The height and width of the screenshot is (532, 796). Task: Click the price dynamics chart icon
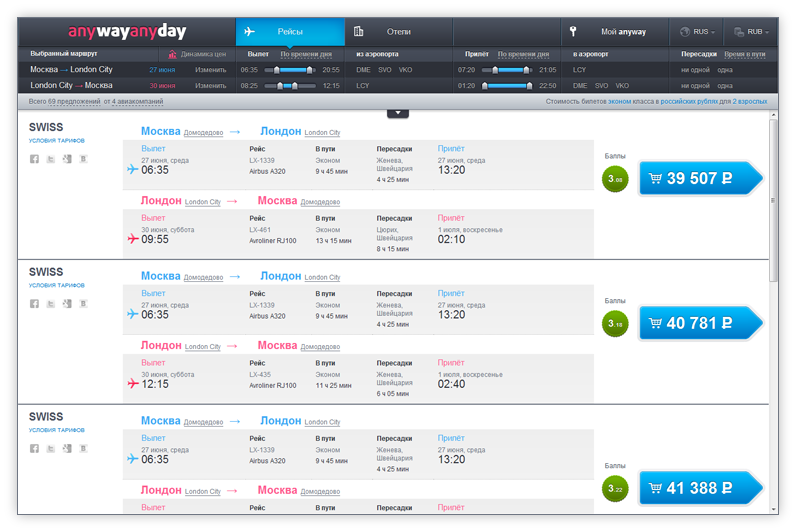click(x=172, y=54)
